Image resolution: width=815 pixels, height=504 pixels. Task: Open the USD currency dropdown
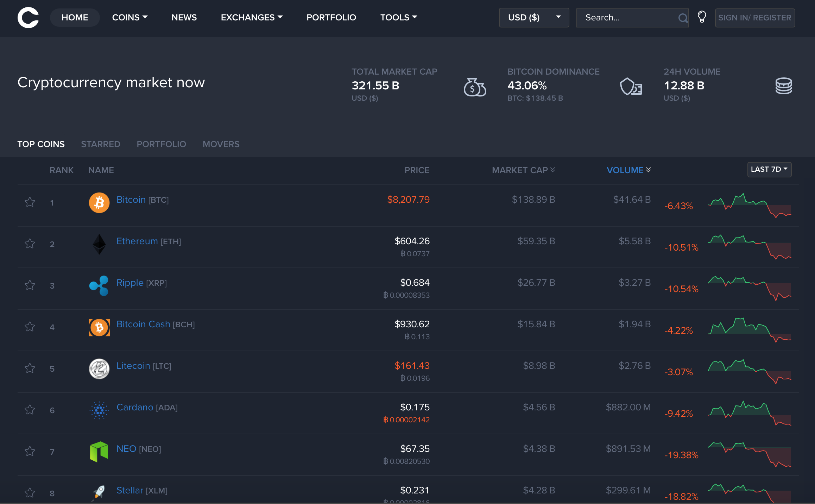pyautogui.click(x=533, y=17)
